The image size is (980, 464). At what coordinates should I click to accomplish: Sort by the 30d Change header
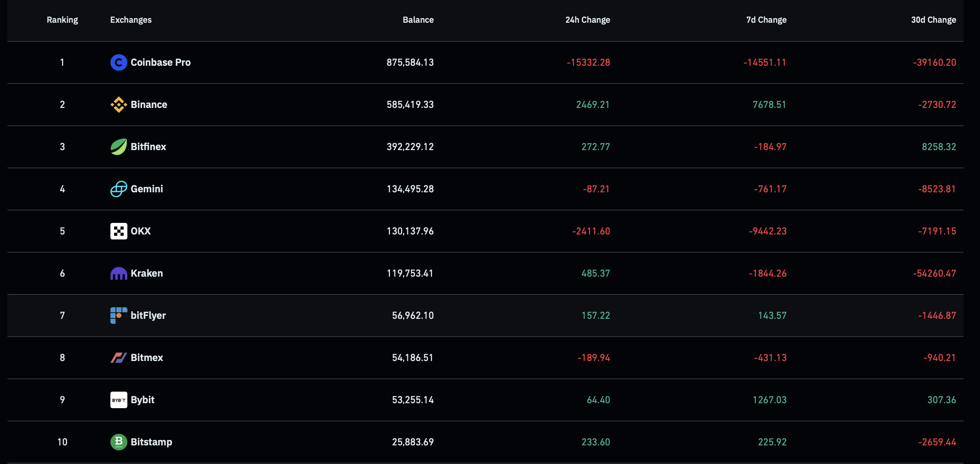coord(933,20)
